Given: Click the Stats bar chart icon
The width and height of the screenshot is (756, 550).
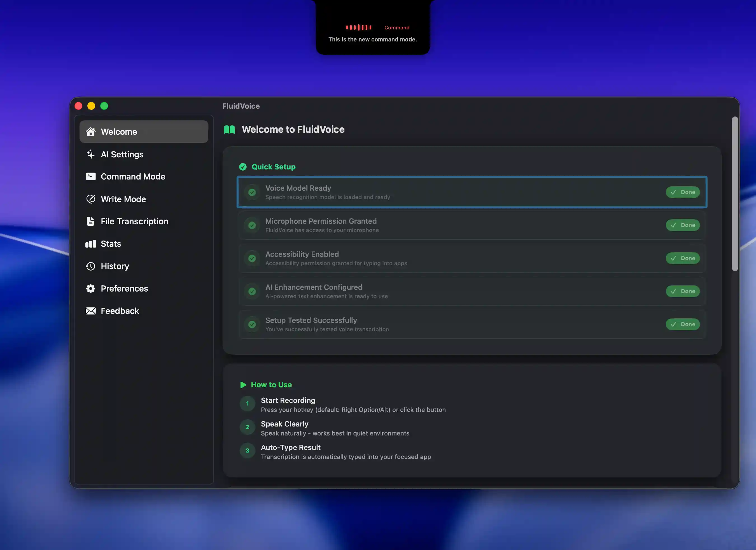Looking at the screenshot, I should pyautogui.click(x=91, y=244).
